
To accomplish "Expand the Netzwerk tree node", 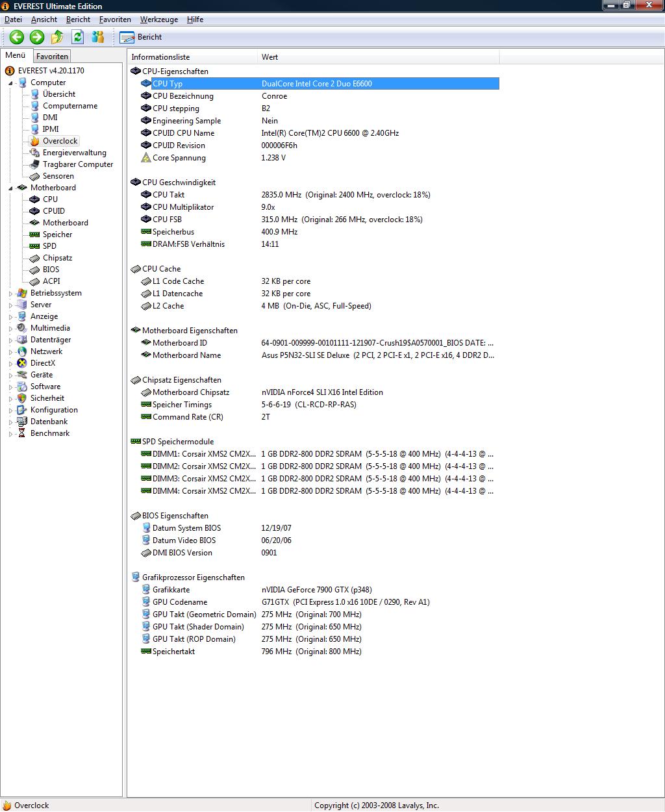I will (10, 352).
